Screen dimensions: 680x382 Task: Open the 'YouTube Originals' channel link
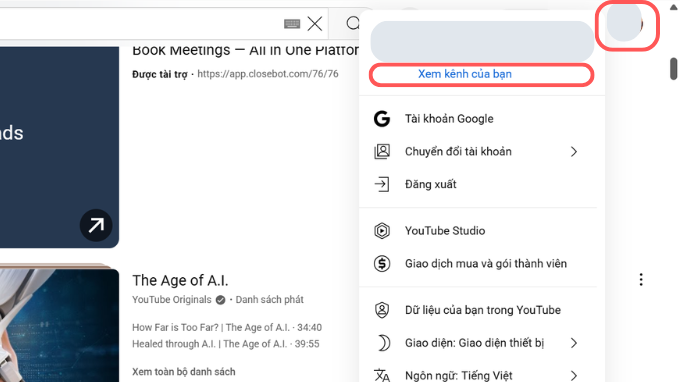[x=172, y=300]
